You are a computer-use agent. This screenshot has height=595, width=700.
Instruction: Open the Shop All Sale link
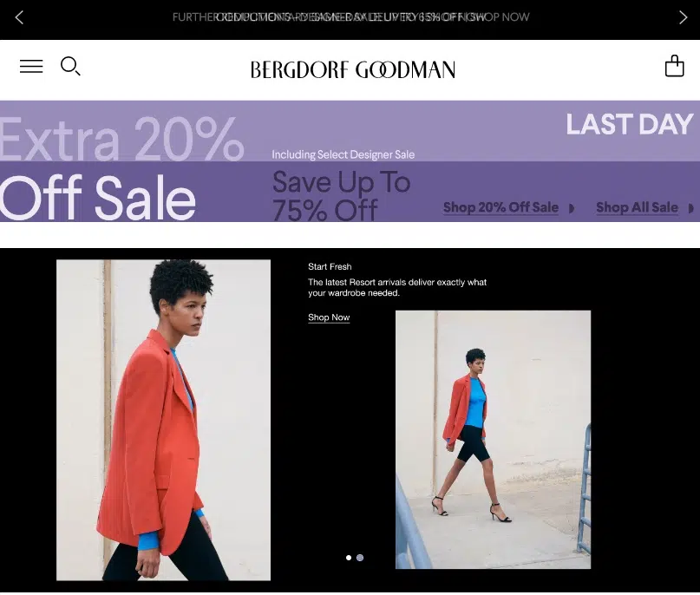point(637,207)
